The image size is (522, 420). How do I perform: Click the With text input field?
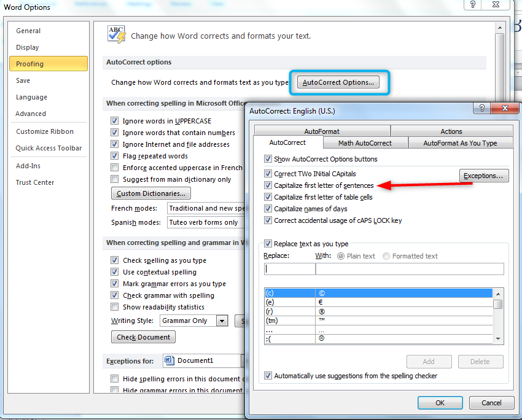click(x=410, y=269)
